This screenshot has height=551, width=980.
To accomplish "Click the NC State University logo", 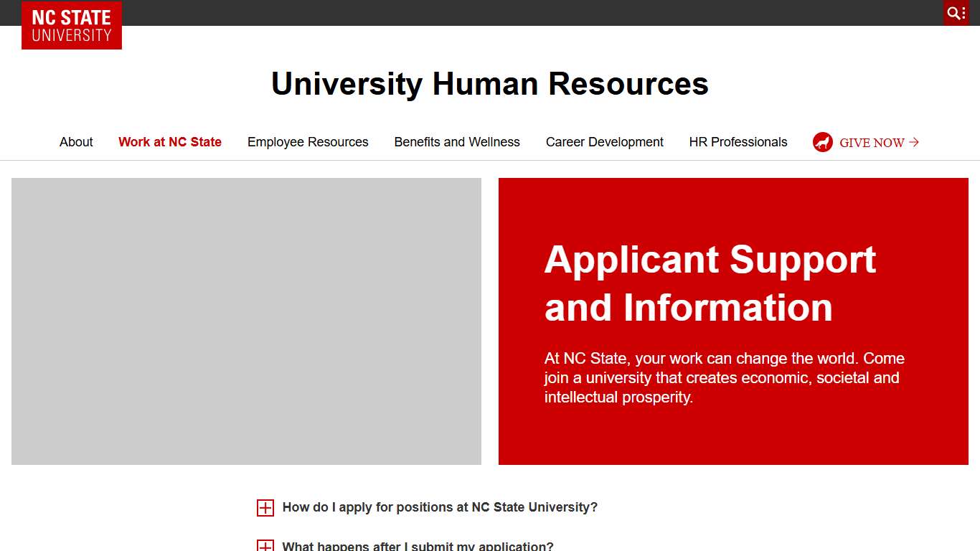I will click(71, 24).
